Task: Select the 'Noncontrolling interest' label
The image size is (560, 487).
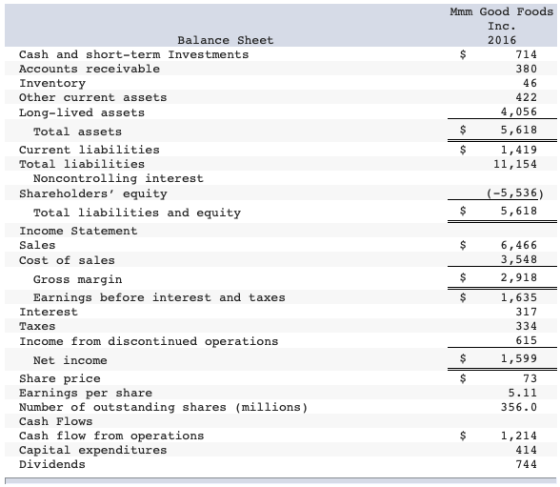Action: (118, 178)
